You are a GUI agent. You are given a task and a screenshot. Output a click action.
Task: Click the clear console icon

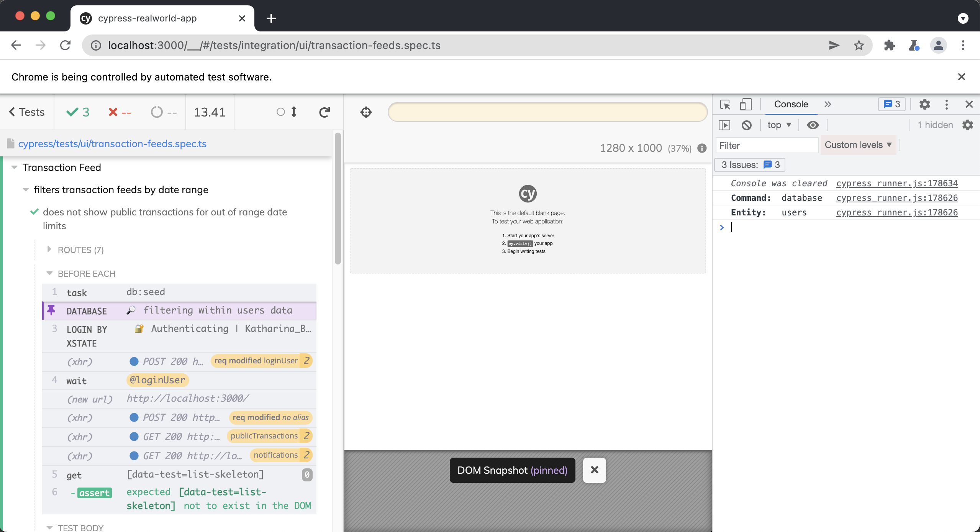746,125
